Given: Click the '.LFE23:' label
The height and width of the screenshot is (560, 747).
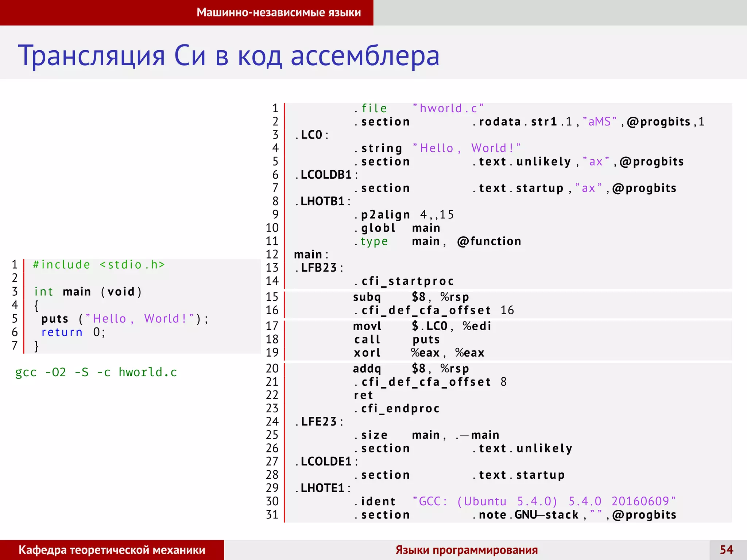Looking at the screenshot, I should click(x=319, y=422).
